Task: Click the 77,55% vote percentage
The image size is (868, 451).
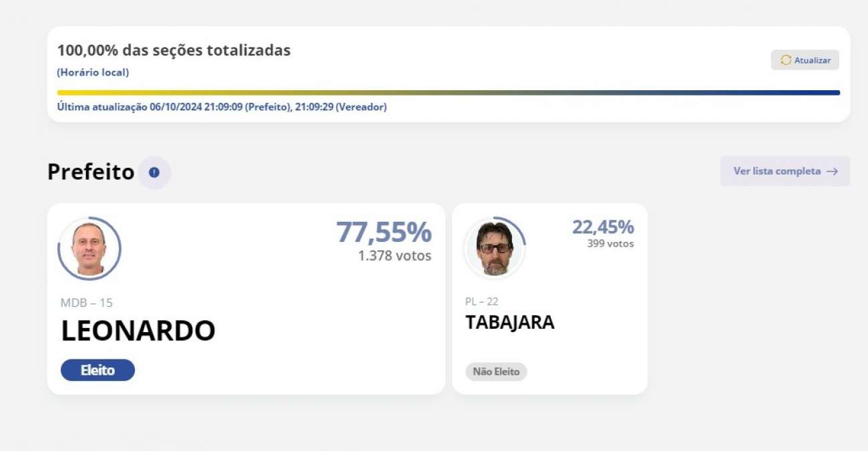Action: [x=384, y=232]
